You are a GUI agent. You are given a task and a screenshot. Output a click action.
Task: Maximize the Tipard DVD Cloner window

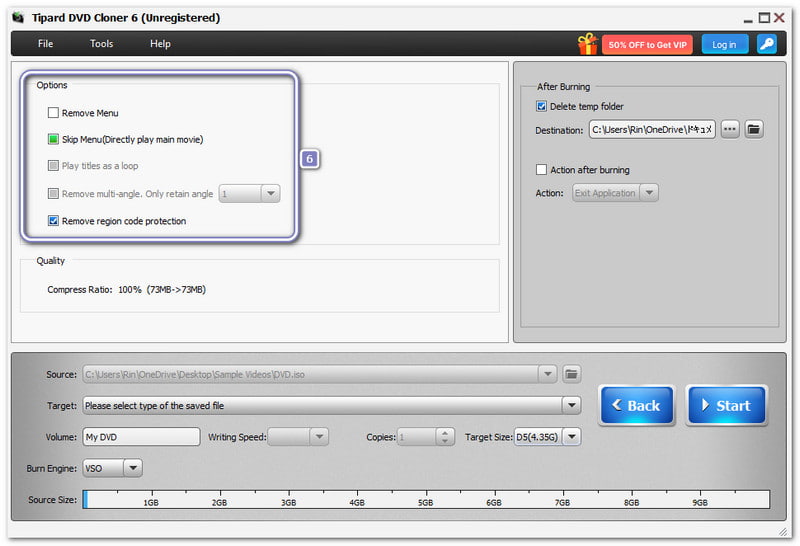[x=764, y=18]
